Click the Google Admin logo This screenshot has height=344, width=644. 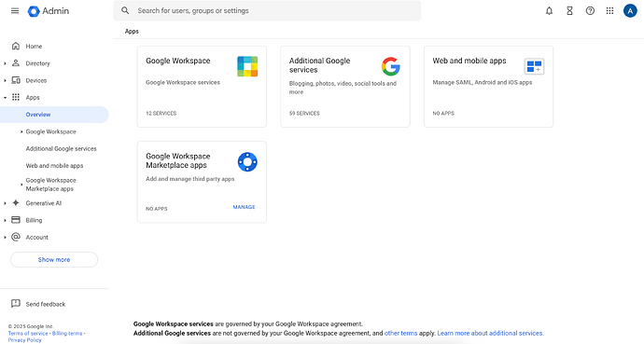coord(49,11)
